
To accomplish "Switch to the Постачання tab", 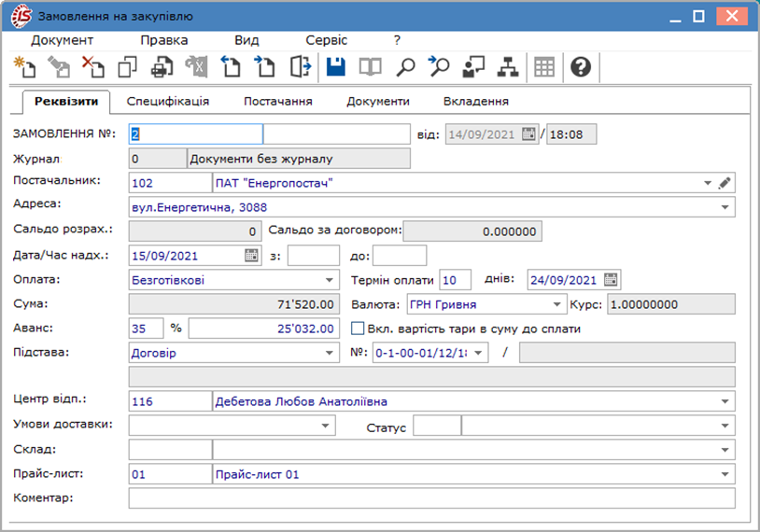I will point(277,101).
